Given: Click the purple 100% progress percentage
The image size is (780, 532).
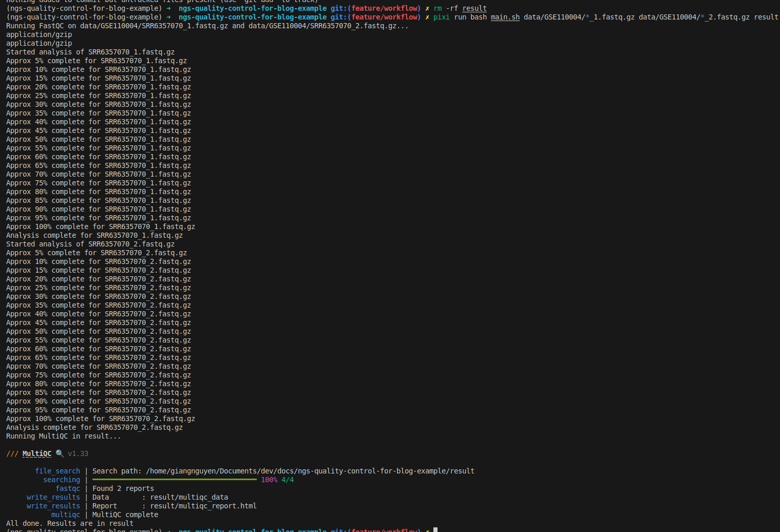Looking at the screenshot, I should coord(269,480).
